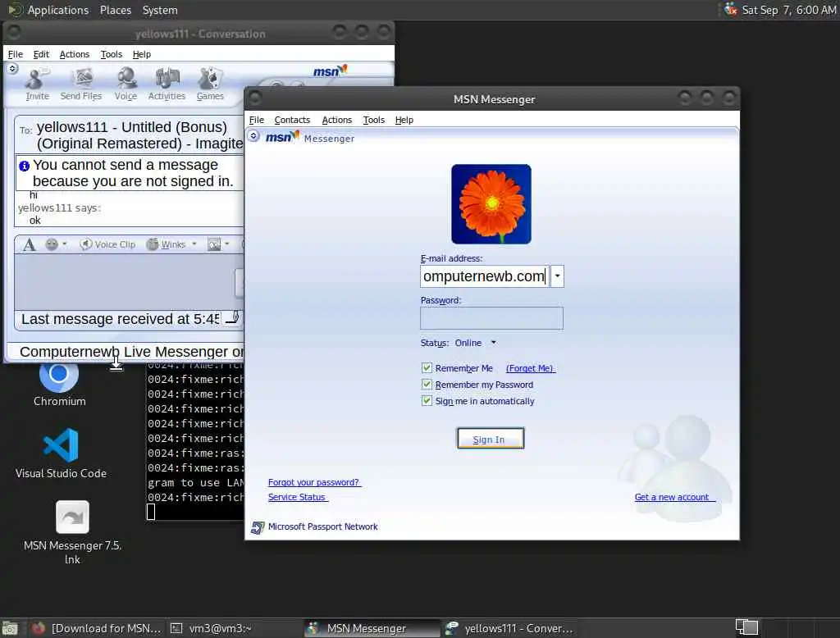Open the System menu in top panel
The height and width of the screenshot is (638, 840).
pyautogui.click(x=160, y=10)
